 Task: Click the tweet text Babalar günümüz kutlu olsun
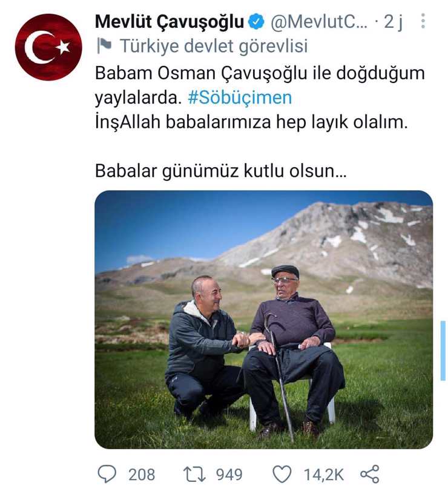(x=221, y=171)
